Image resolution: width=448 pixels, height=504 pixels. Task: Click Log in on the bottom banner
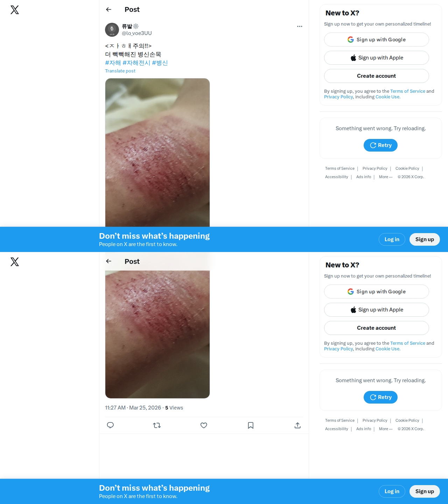click(392, 491)
